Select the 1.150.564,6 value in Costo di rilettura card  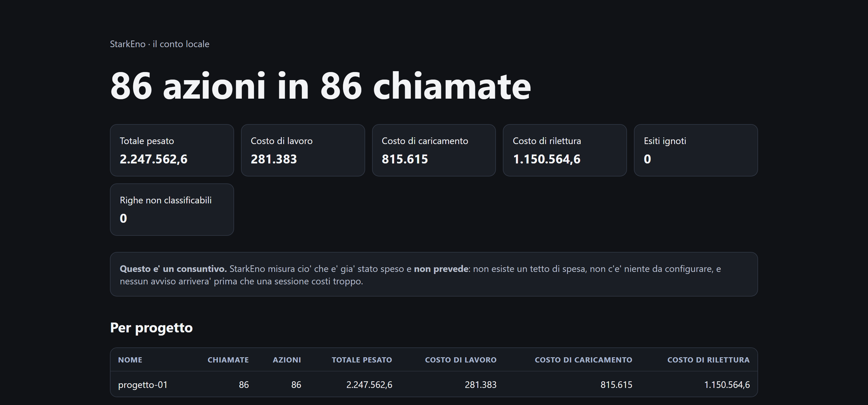(x=547, y=159)
